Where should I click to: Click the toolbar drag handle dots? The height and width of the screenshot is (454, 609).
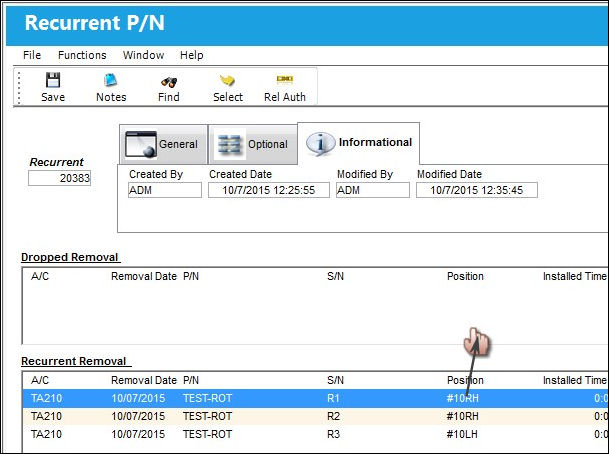click(x=19, y=87)
